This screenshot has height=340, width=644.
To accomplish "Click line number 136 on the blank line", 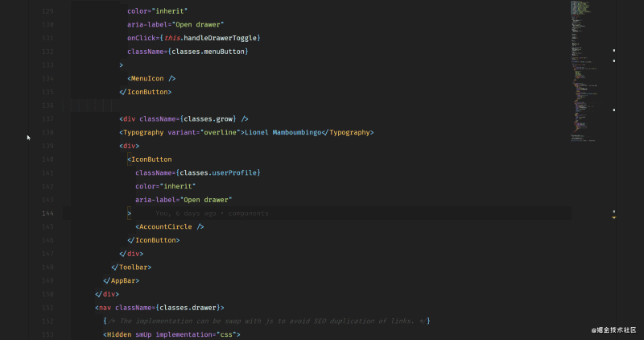I will tap(47, 106).
